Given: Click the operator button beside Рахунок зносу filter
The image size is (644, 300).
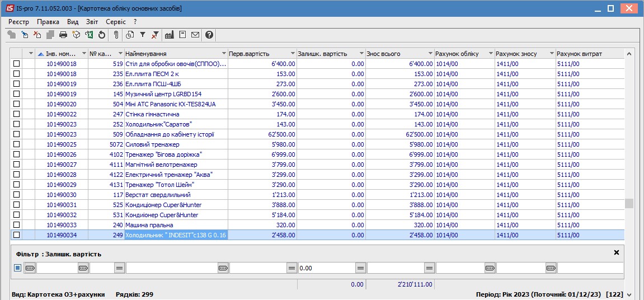Looking at the screenshot, I should tap(551, 268).
